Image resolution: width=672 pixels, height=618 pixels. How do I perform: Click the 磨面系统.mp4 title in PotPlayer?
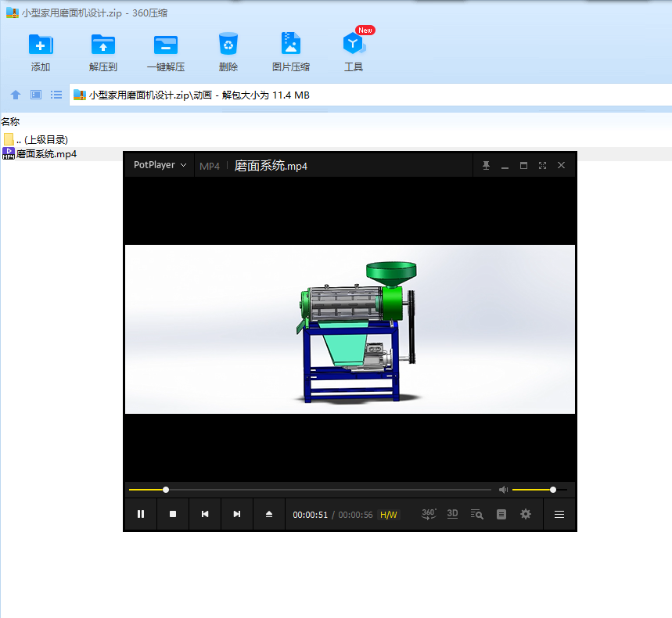pyautogui.click(x=271, y=166)
